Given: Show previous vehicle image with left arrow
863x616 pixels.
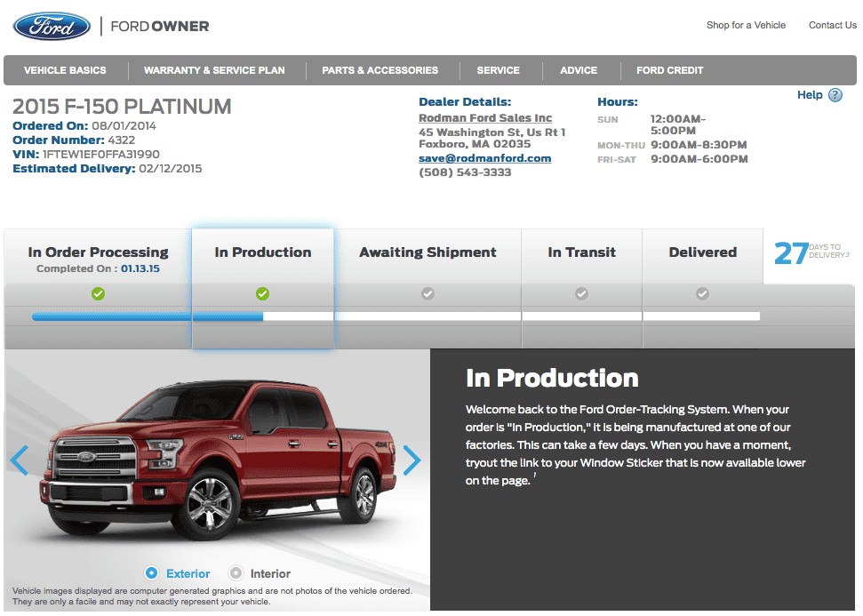Looking at the screenshot, I should [x=20, y=460].
